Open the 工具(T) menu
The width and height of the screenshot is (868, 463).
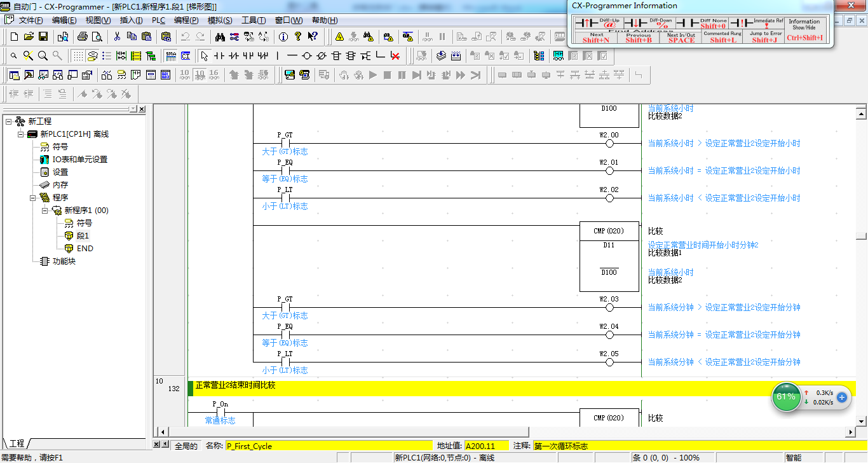tap(254, 20)
